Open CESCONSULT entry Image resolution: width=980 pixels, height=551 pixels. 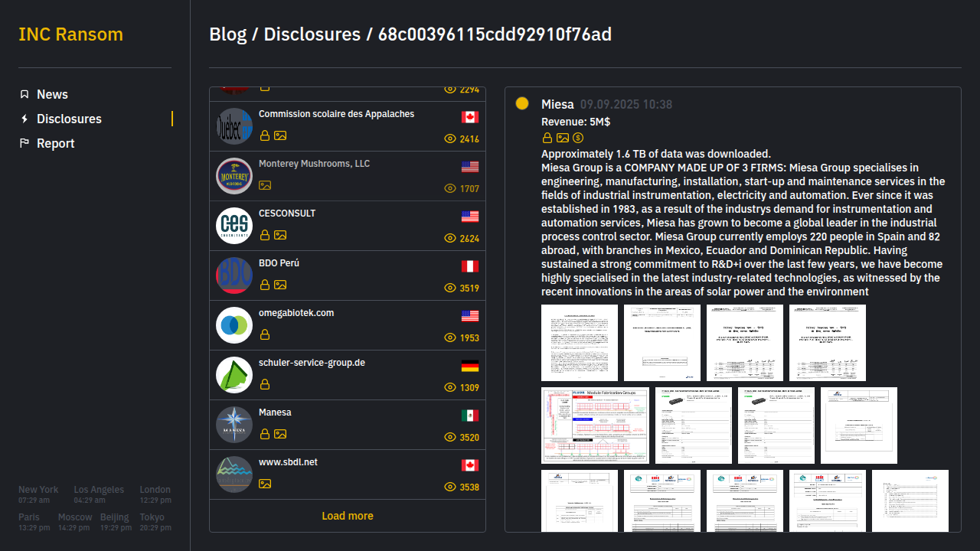click(x=348, y=226)
